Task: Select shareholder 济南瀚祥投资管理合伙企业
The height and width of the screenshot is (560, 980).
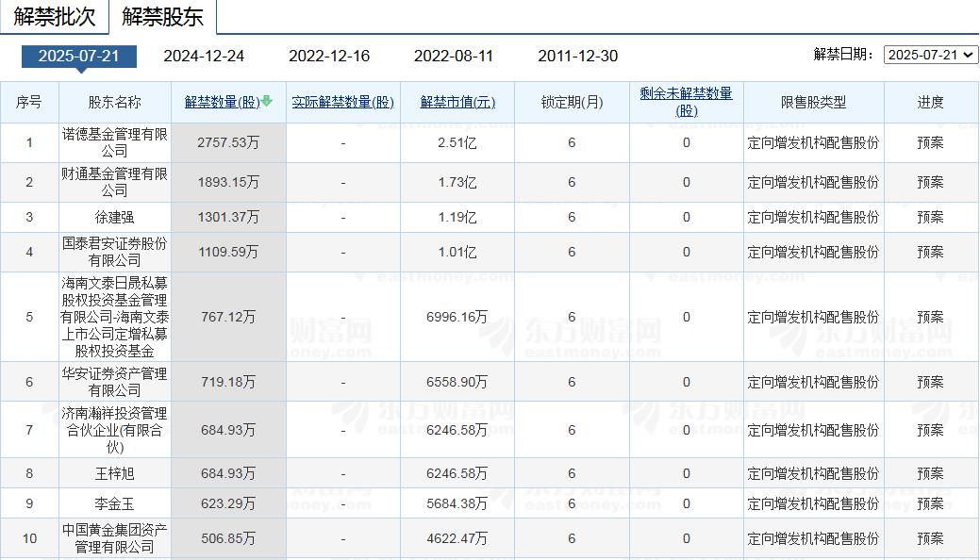Action: pos(115,430)
